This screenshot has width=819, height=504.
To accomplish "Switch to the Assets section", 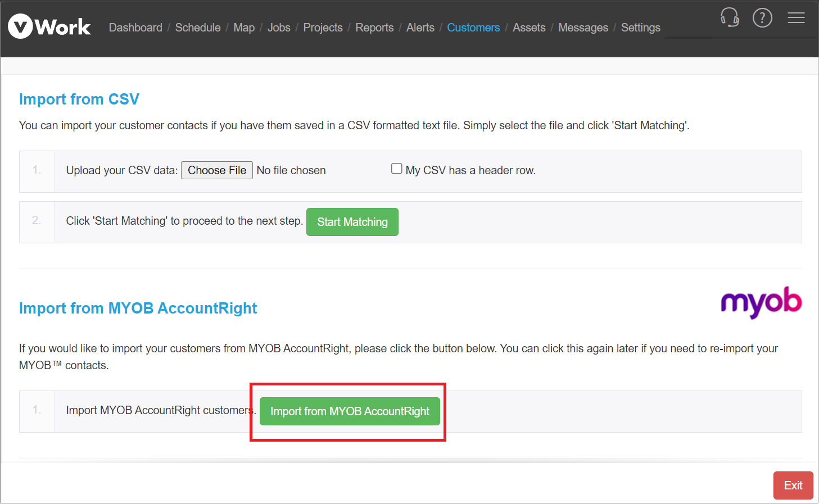I will click(x=529, y=28).
